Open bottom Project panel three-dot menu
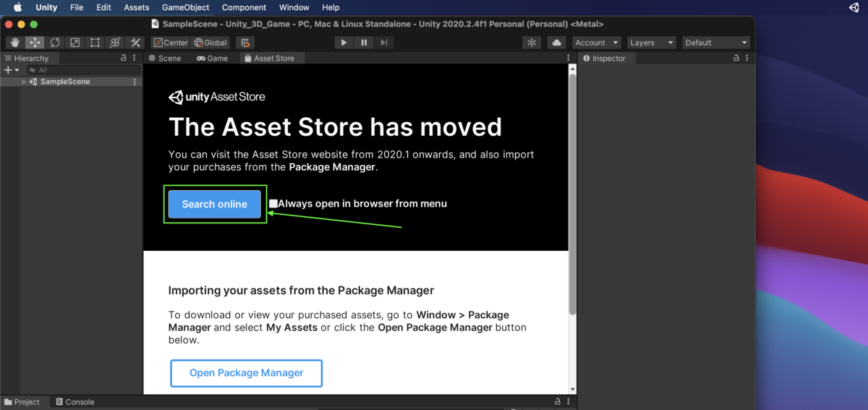The width and height of the screenshot is (868, 410). [568, 402]
